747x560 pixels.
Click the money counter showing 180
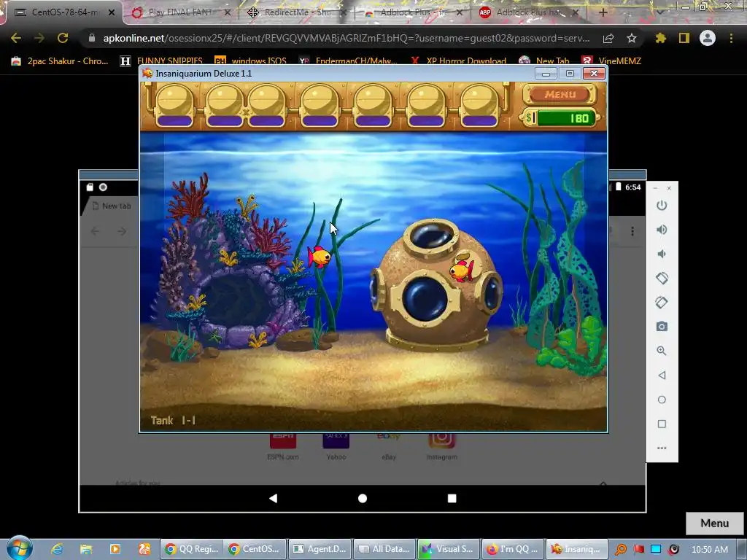click(560, 117)
